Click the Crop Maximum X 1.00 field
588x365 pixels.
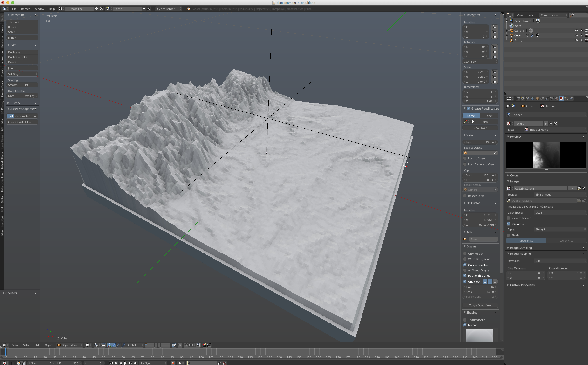click(x=567, y=273)
